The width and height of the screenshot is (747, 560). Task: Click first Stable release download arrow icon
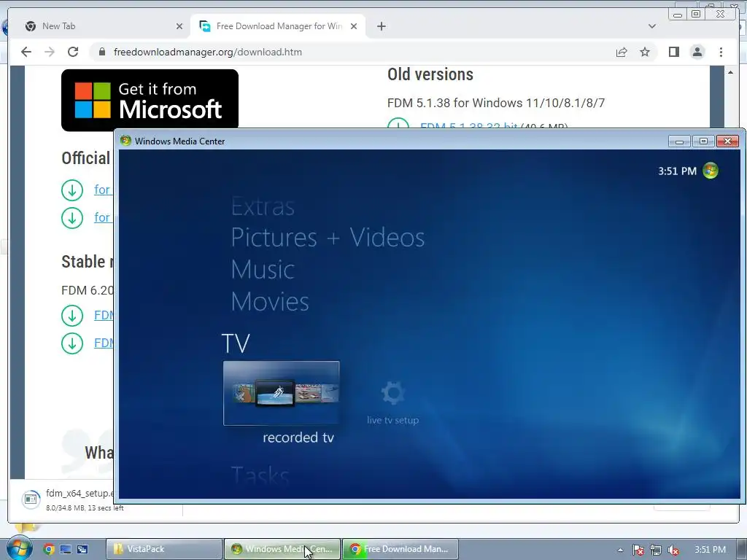click(72, 316)
